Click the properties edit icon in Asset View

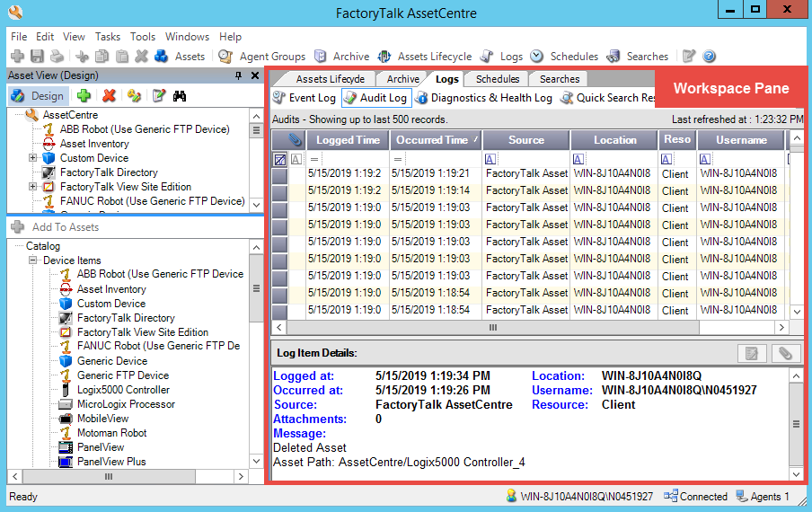(159, 96)
